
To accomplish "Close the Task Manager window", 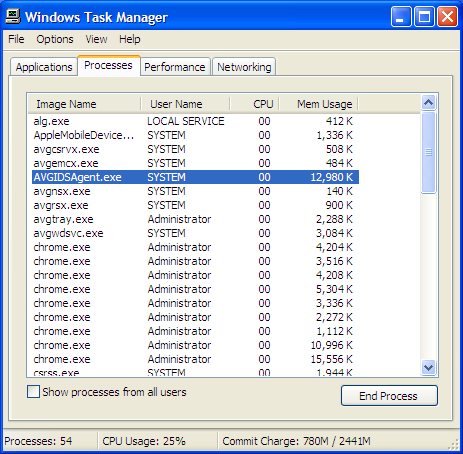I will click(x=447, y=17).
